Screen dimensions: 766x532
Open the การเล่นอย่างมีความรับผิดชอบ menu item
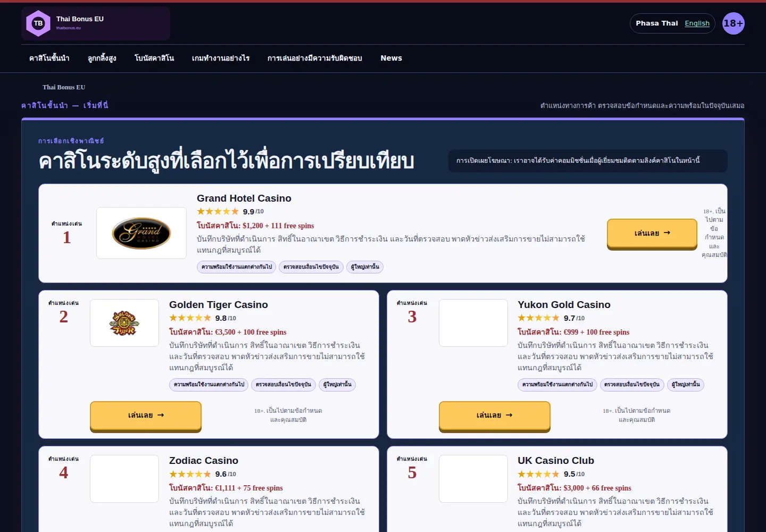click(315, 58)
